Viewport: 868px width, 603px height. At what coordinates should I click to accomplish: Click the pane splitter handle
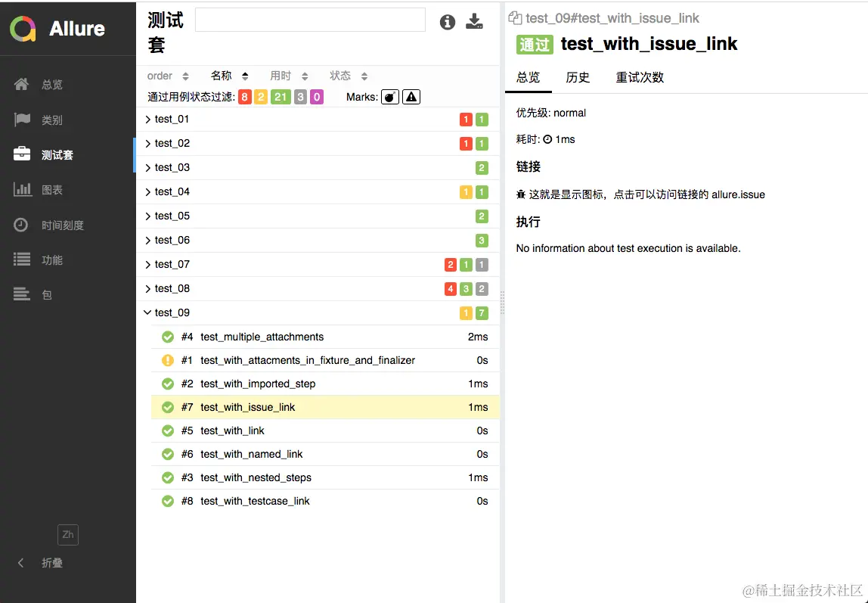pyautogui.click(x=502, y=303)
